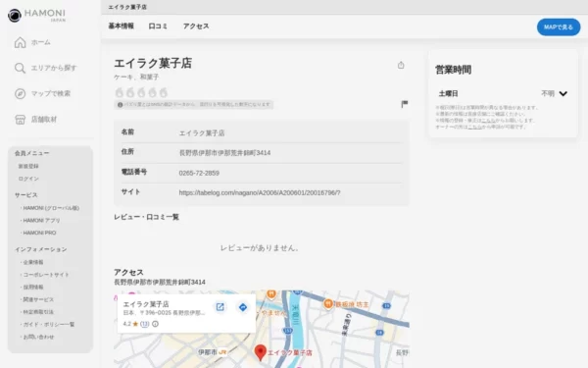Open お問い合わせ link
The image size is (588, 368).
pyautogui.click(x=38, y=337)
